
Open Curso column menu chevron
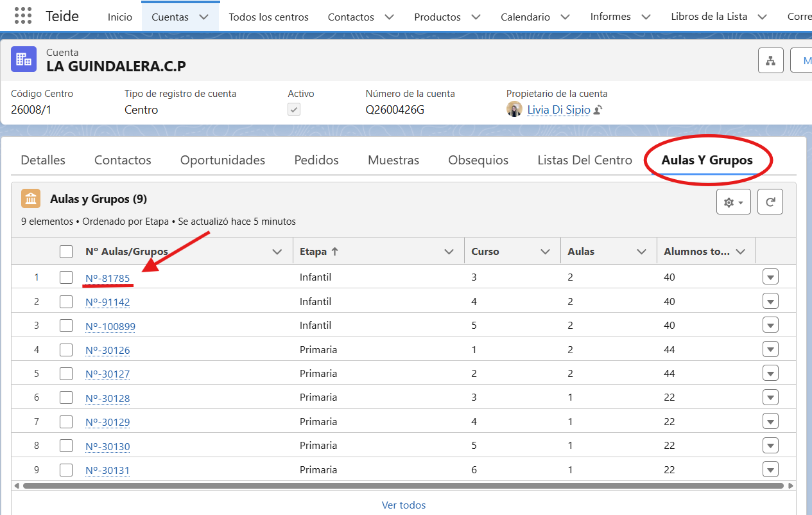point(546,252)
